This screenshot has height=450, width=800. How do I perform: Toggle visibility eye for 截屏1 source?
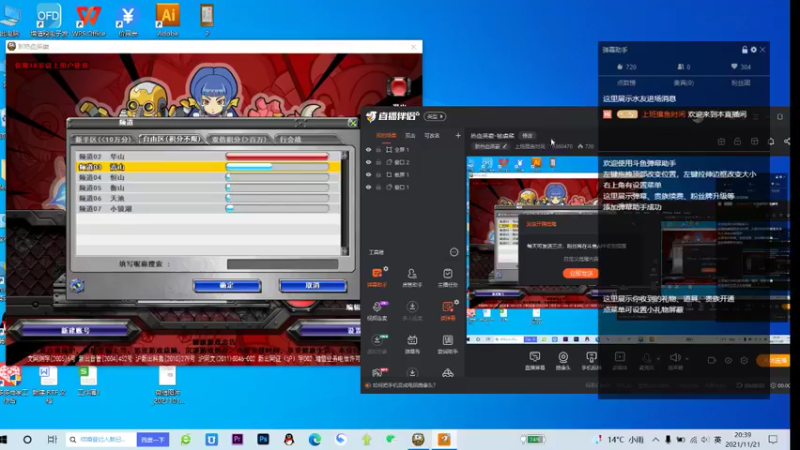(x=368, y=174)
